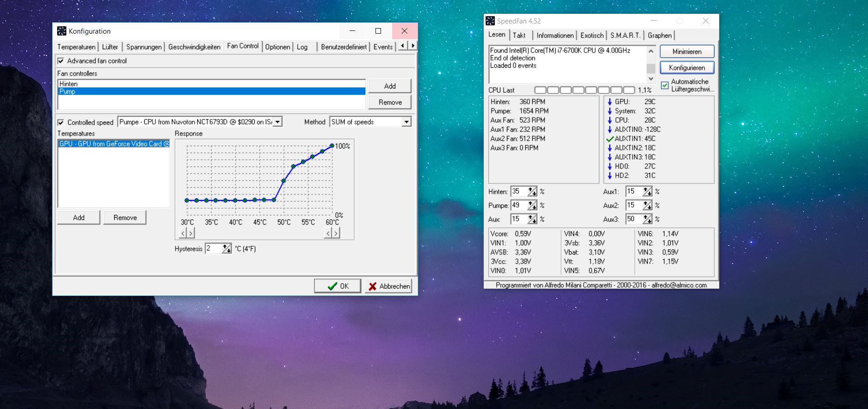Viewport: 868px width, 409px height.
Task: Switch to Log tab
Action: 302,47
